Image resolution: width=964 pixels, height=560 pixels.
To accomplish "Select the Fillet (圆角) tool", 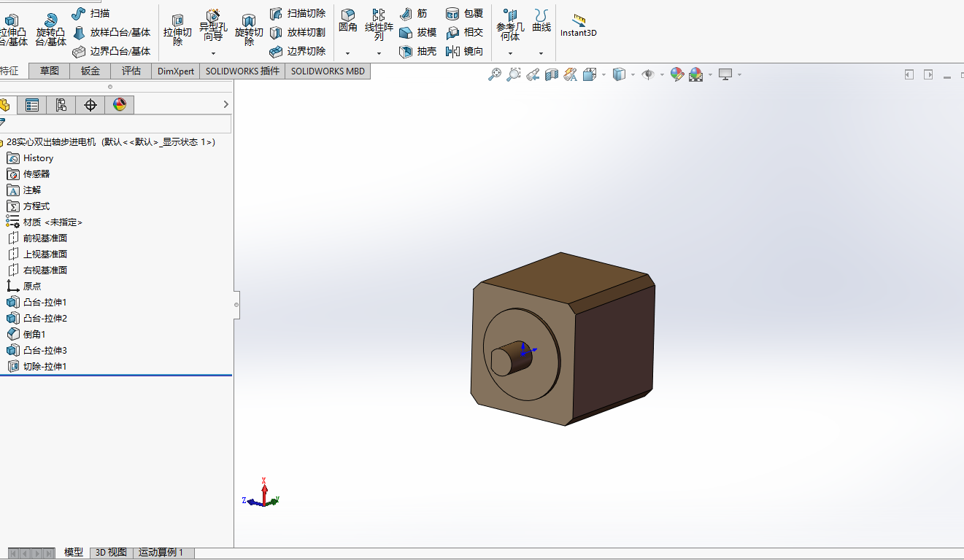I will [x=348, y=22].
